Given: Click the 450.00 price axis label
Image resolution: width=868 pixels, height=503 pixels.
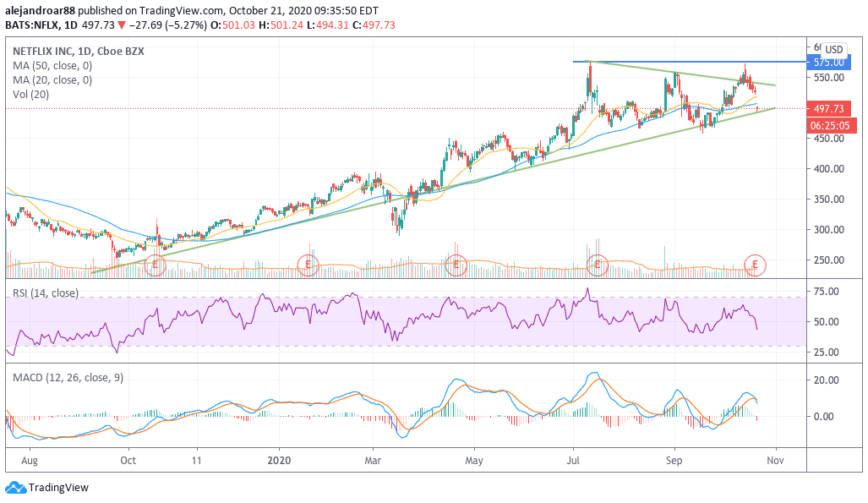Looking at the screenshot, I should (828, 139).
